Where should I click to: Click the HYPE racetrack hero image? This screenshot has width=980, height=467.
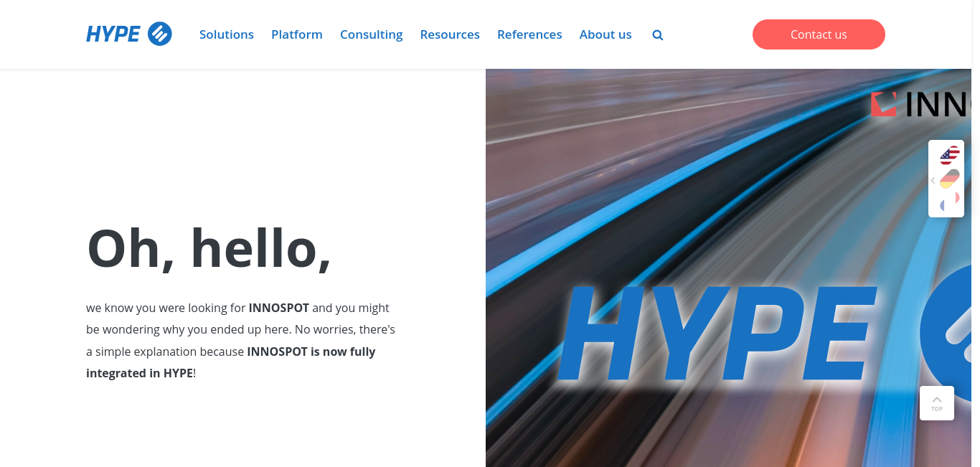[x=728, y=268]
